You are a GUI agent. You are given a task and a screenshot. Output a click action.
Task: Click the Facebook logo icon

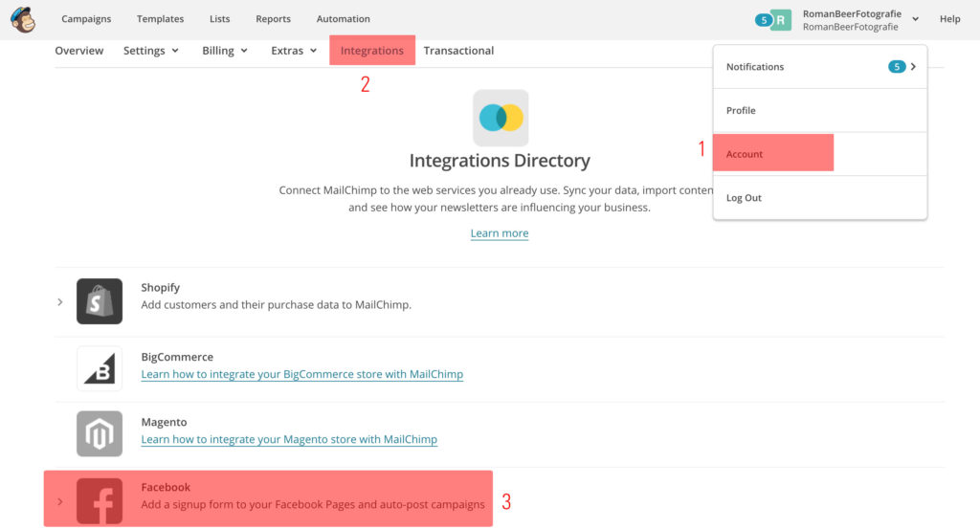click(x=100, y=501)
